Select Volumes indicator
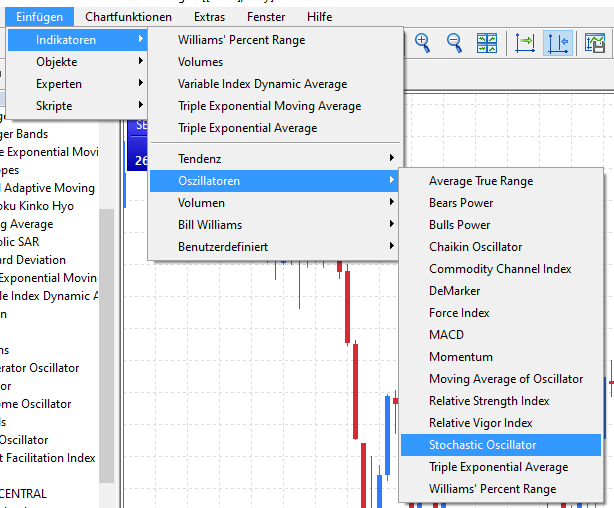 (x=275, y=62)
